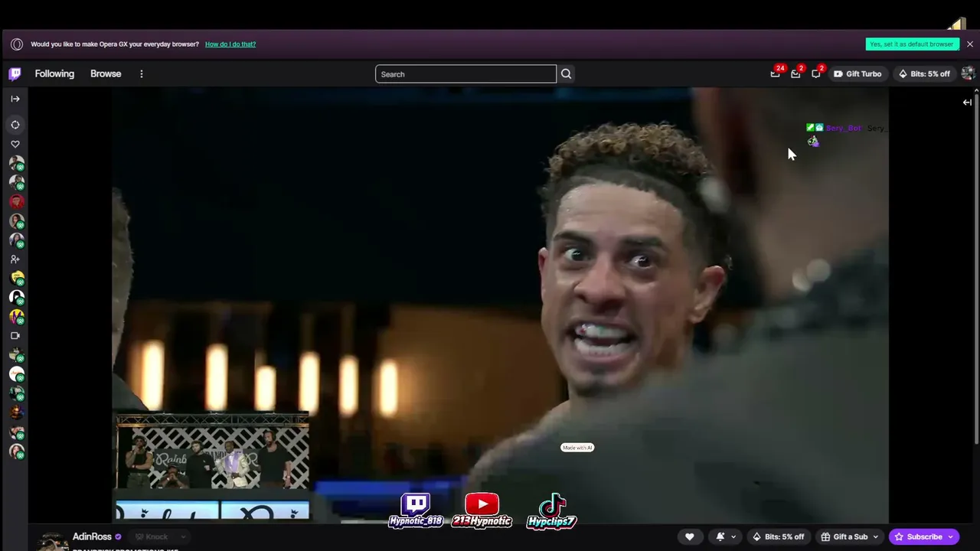The image size is (980, 551).
Task: Focus the Search input field
Action: (x=465, y=74)
